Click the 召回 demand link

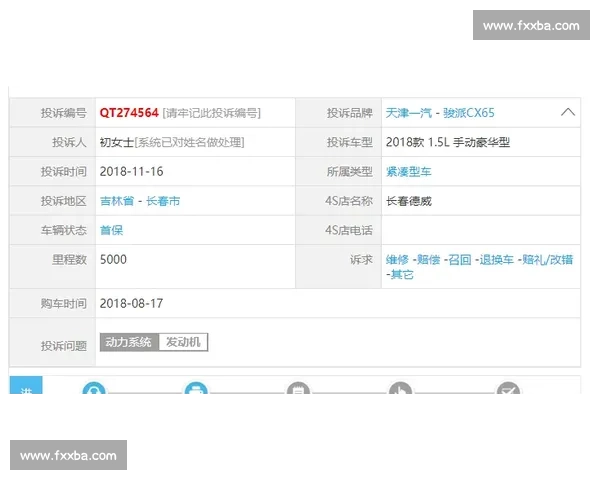pos(460,260)
